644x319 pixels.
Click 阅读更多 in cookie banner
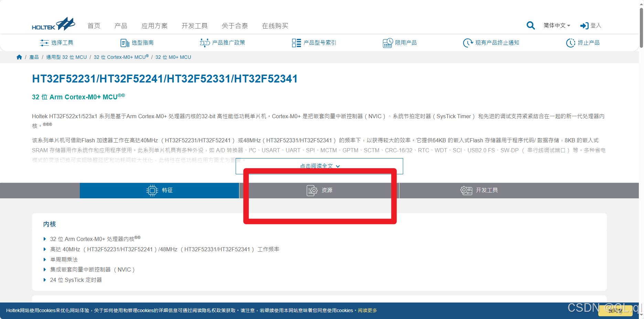(367, 310)
